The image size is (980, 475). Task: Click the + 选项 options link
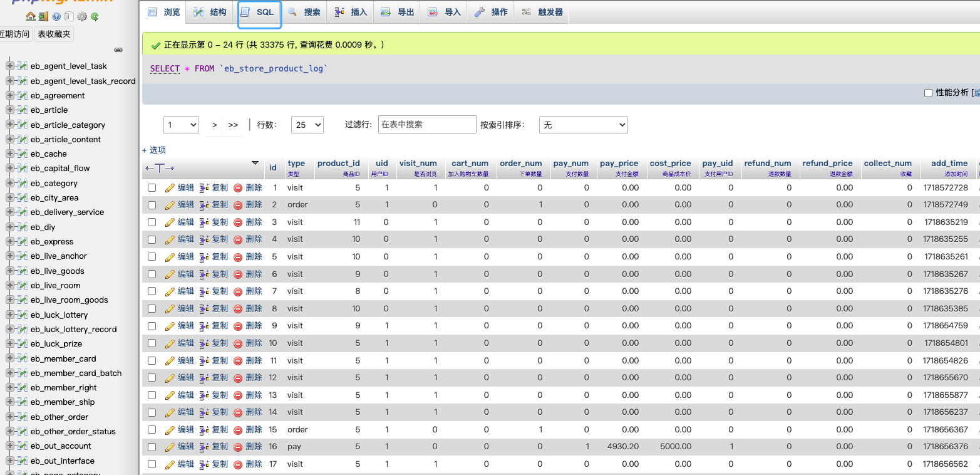click(154, 150)
